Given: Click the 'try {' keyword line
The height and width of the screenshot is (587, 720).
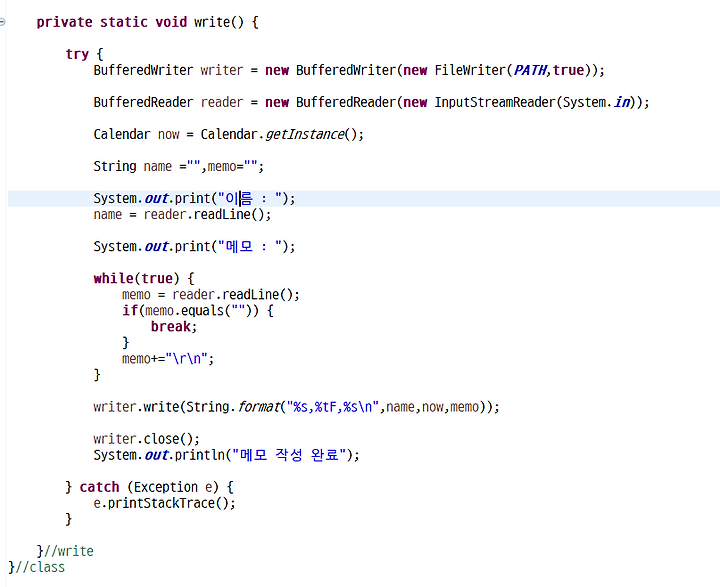Looking at the screenshot, I should pos(84,54).
